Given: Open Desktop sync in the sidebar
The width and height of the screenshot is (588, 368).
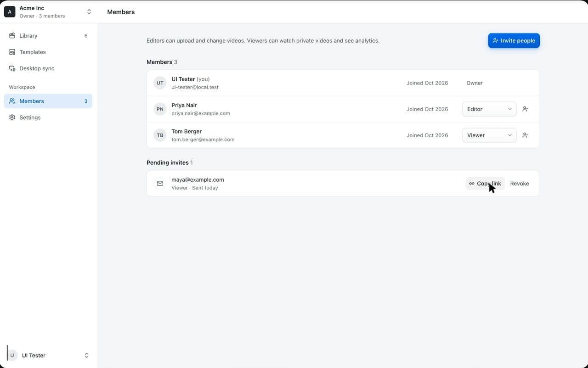Looking at the screenshot, I should tap(48, 68).
